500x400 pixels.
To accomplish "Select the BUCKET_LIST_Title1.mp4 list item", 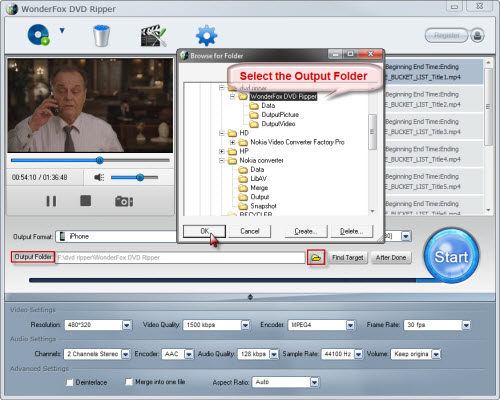I will [x=433, y=72].
